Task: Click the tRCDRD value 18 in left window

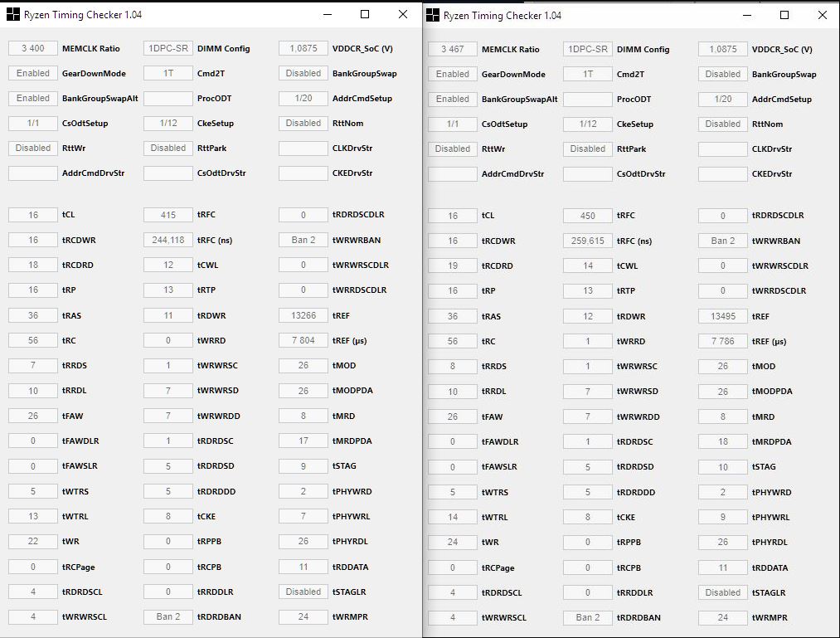Action: 32,265
